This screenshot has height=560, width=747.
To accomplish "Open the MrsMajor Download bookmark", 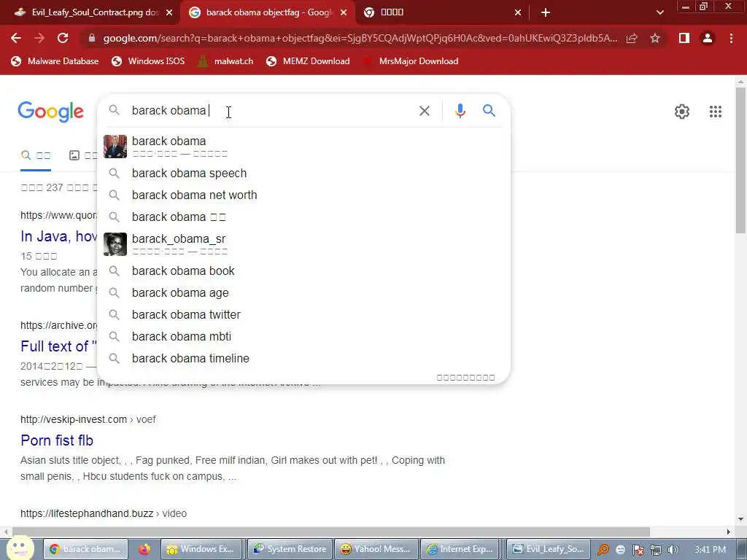I will pyautogui.click(x=410, y=61).
